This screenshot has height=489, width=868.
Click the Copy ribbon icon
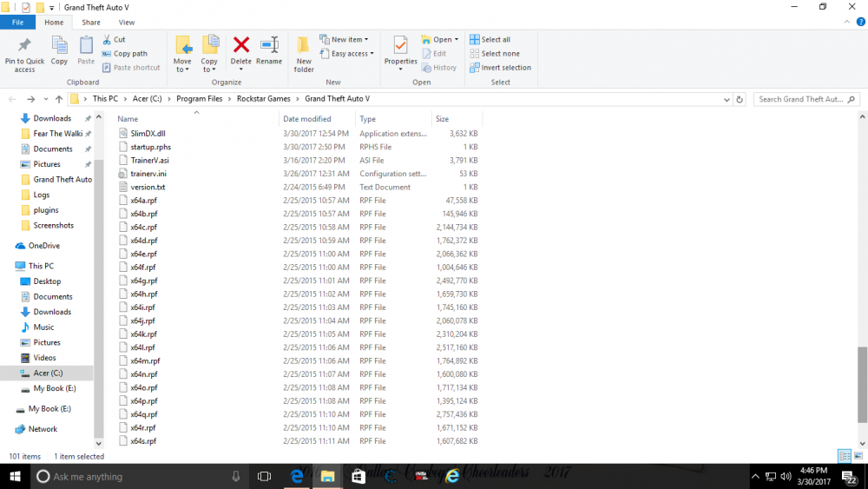point(59,45)
